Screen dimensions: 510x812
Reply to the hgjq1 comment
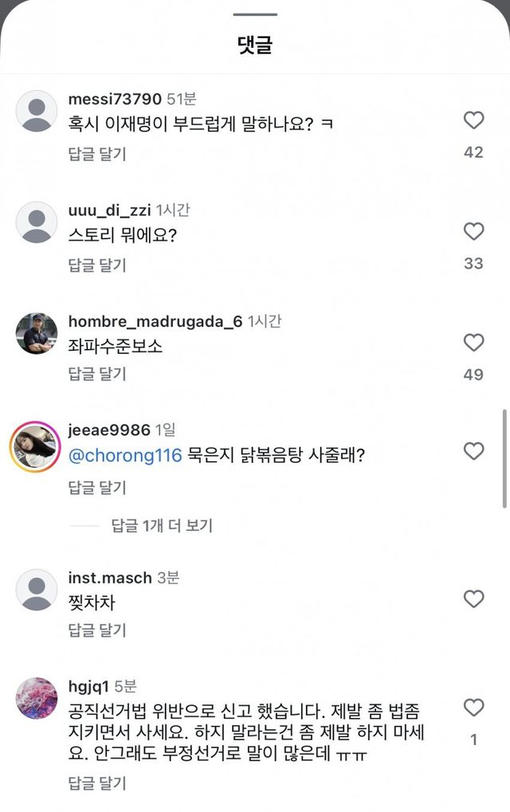97,783
